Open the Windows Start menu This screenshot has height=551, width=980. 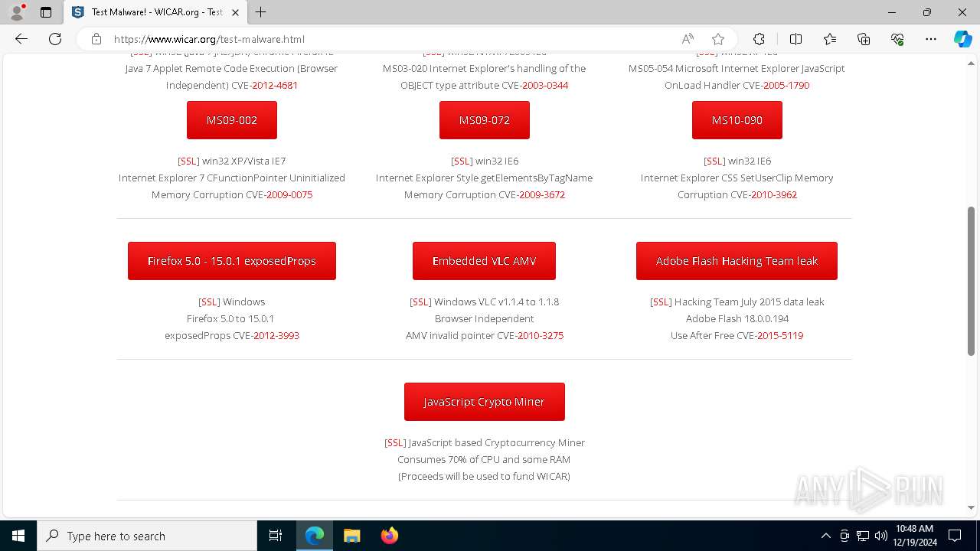coord(18,536)
